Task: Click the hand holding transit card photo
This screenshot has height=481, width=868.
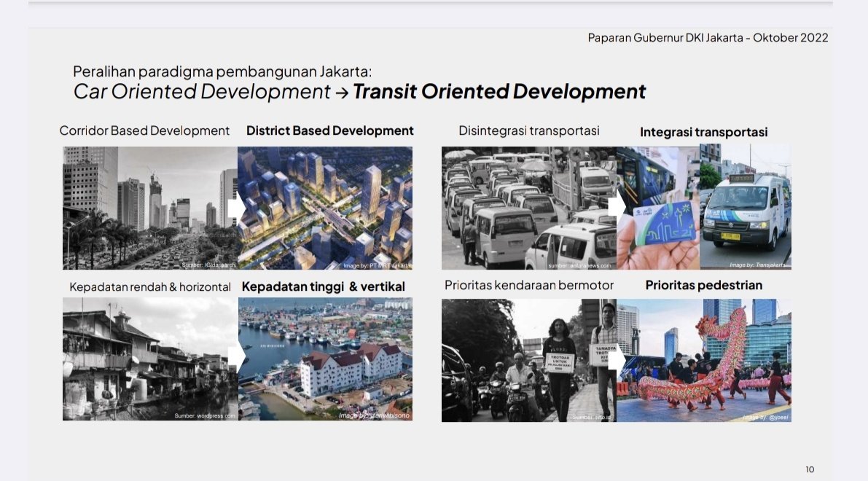Action: click(x=658, y=208)
